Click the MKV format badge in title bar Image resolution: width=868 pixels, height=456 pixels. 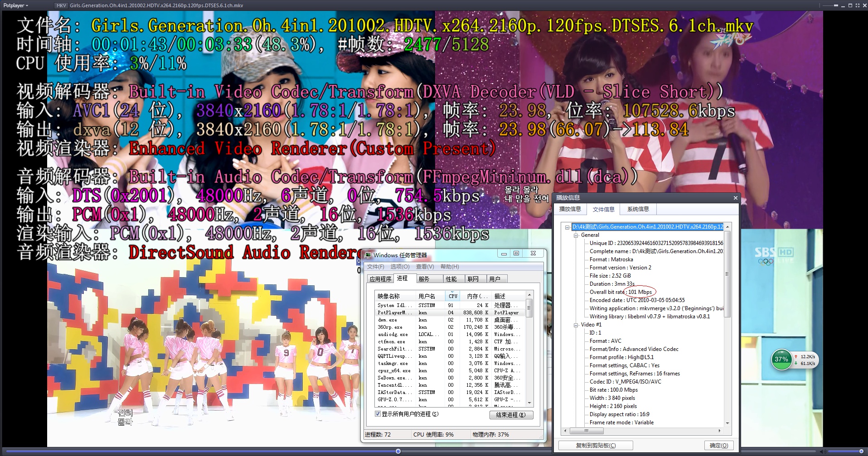(61, 5)
